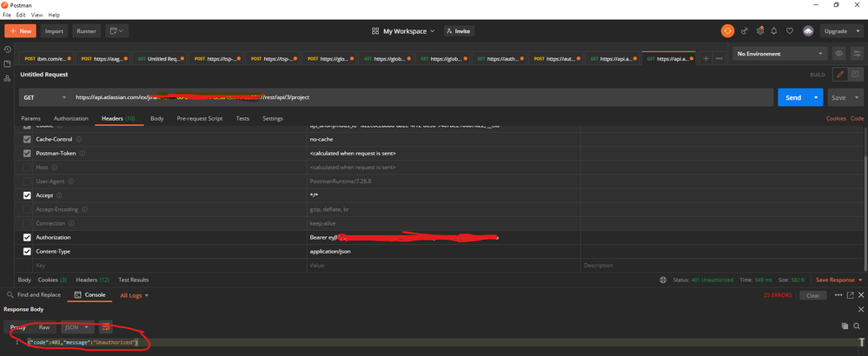The width and height of the screenshot is (868, 356).
Task: Toggle line wrap icon in response body
Action: point(106,327)
